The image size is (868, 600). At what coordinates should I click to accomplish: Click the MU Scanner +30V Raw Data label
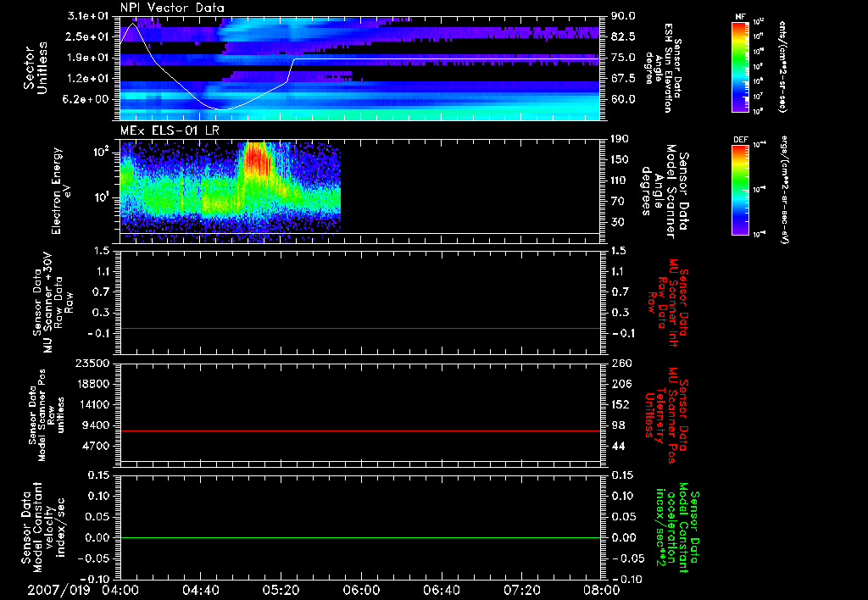(53, 303)
